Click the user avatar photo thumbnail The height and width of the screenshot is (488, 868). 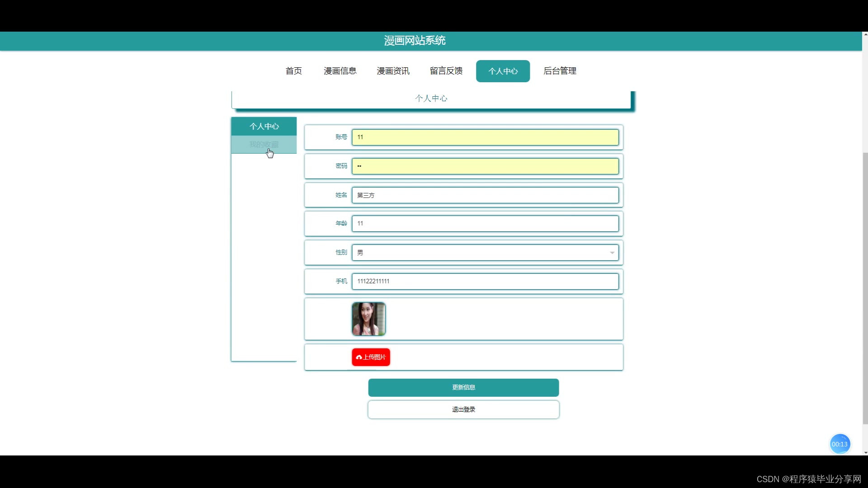pos(368,319)
